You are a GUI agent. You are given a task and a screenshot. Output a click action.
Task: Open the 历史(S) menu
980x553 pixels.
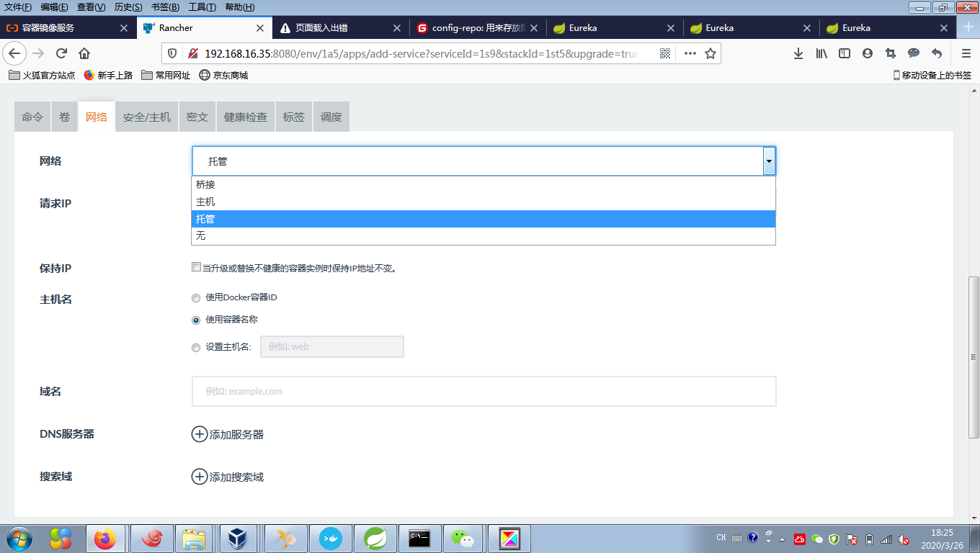click(x=128, y=7)
